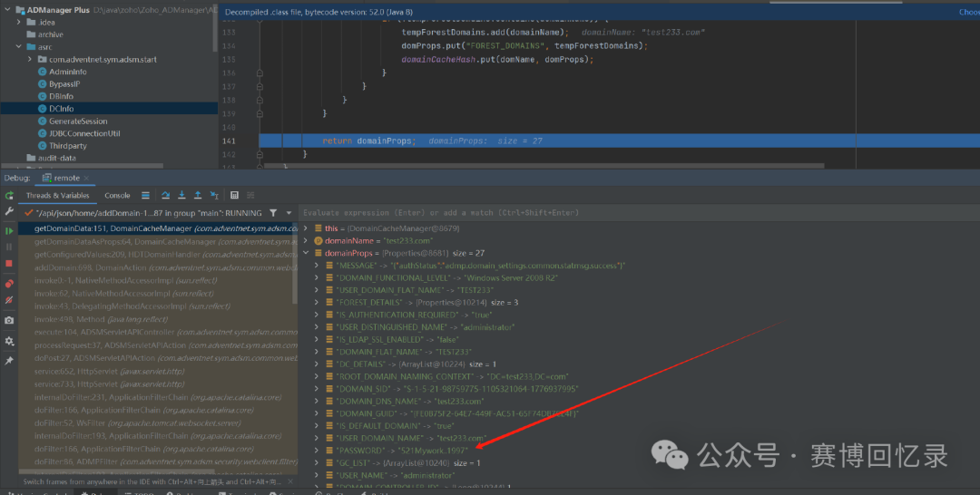
Task: Step over to next line
Action: click(x=166, y=196)
